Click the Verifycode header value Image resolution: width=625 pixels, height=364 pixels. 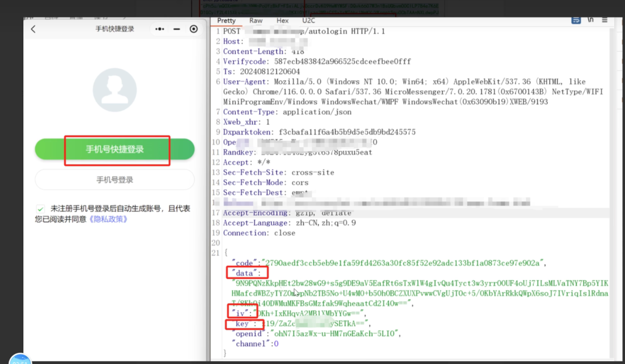[342, 62]
